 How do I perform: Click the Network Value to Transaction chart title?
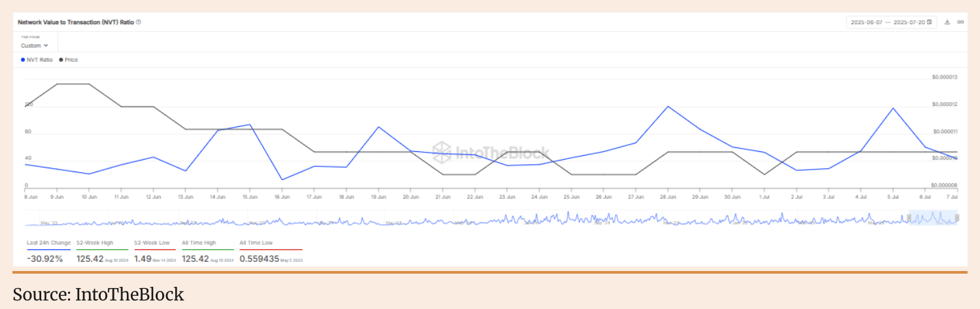[75, 22]
